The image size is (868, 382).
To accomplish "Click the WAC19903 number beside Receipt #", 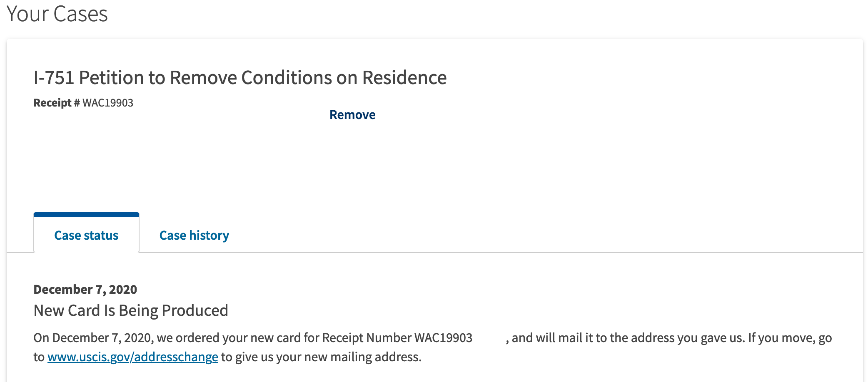I will pyautogui.click(x=108, y=103).
